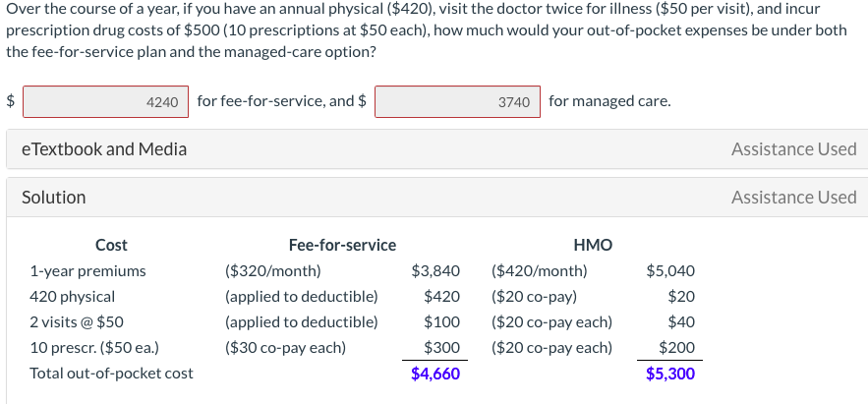Image resolution: width=868 pixels, height=404 pixels.
Task: Click Assistance Used beside Solution
Action: [x=793, y=198]
